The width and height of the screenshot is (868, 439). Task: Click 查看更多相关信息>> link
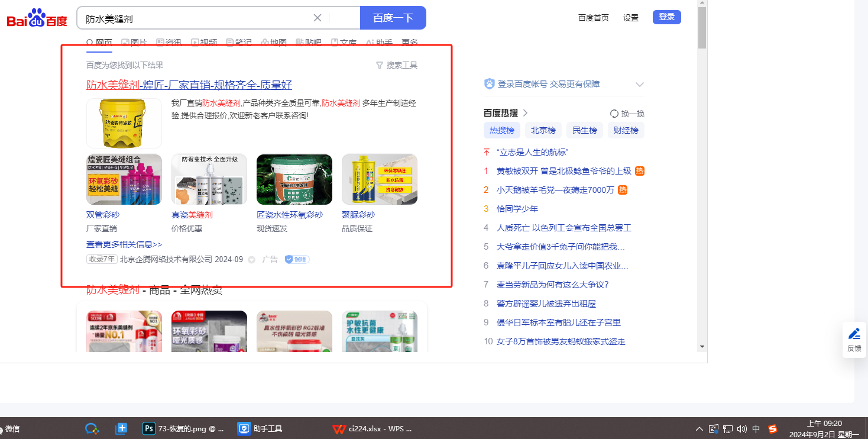[x=124, y=244]
